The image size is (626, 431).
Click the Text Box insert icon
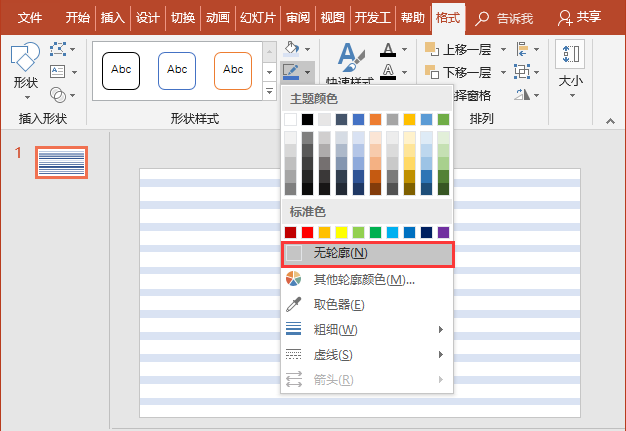click(x=58, y=72)
